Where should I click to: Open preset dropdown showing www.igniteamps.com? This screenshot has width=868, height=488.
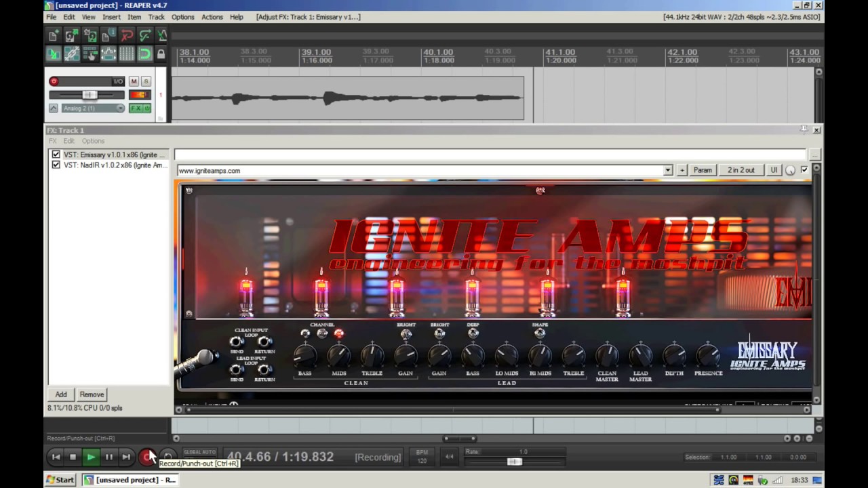point(668,170)
